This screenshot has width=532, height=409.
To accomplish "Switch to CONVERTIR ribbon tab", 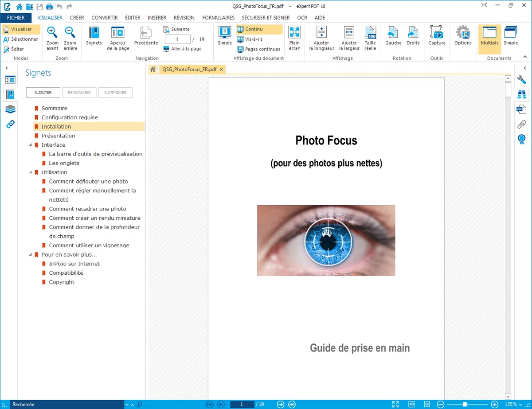I will [105, 18].
